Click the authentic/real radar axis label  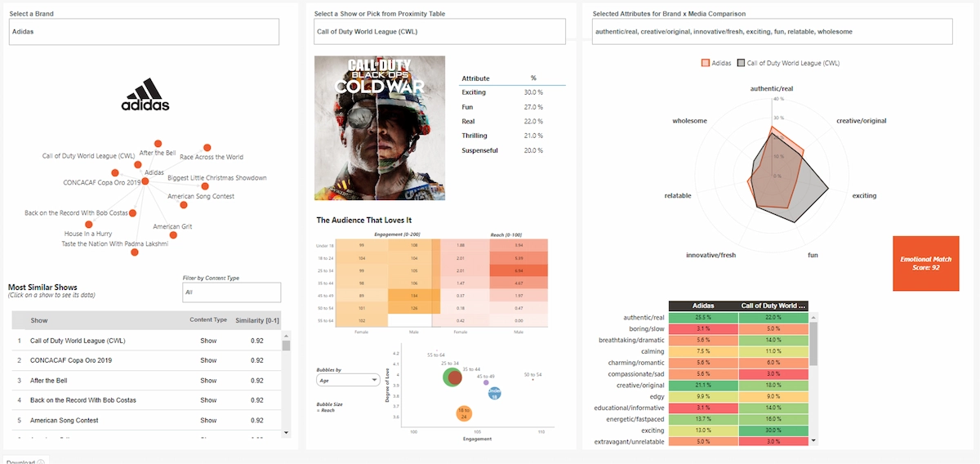[772, 88]
